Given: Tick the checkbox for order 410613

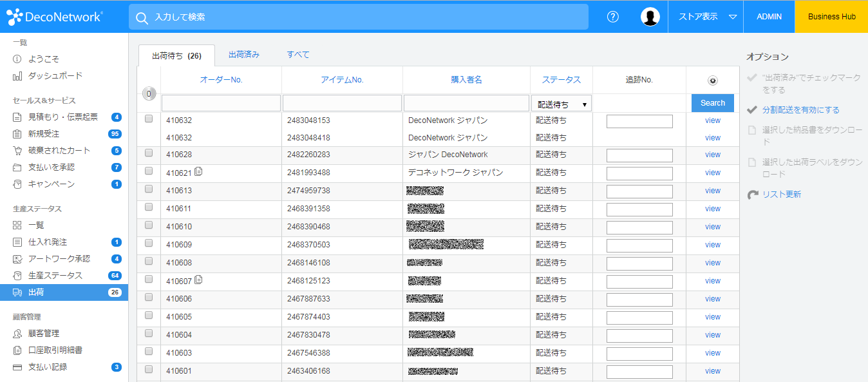Looking at the screenshot, I should pos(149,189).
